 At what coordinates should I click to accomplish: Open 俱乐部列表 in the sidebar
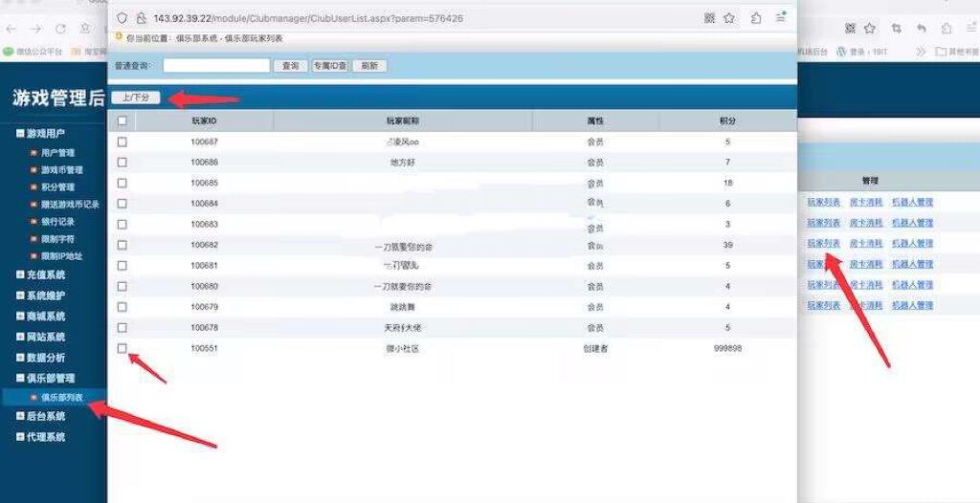click(60, 397)
